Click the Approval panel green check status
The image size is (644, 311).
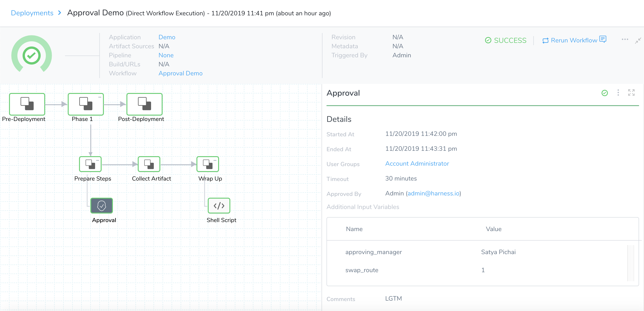point(604,93)
